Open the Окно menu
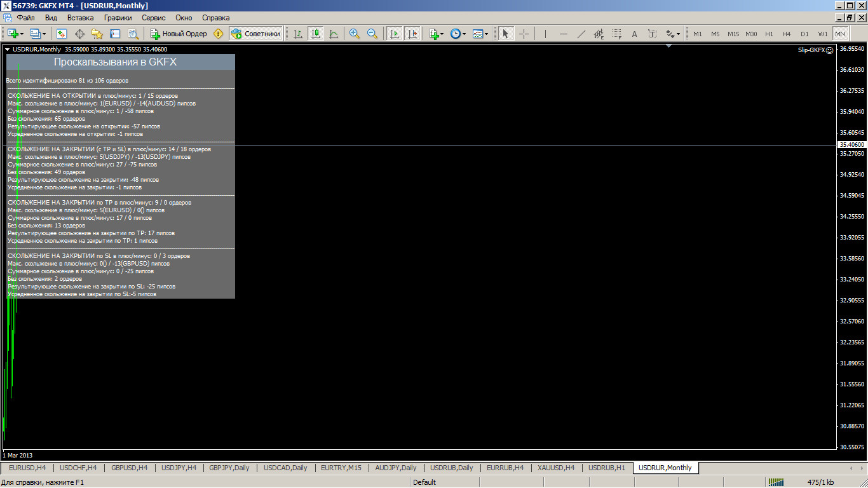The image size is (868, 488). click(x=184, y=18)
